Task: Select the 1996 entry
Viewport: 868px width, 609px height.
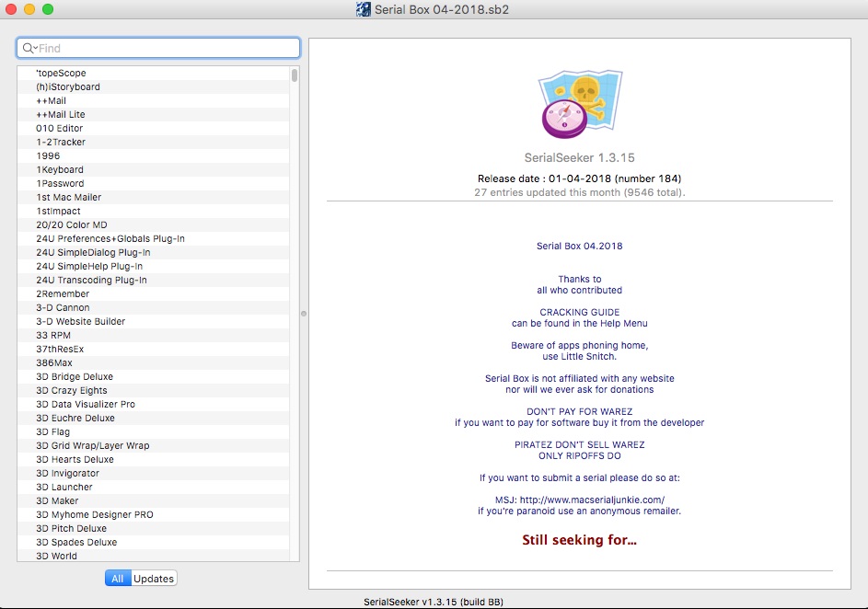Action: [x=154, y=156]
